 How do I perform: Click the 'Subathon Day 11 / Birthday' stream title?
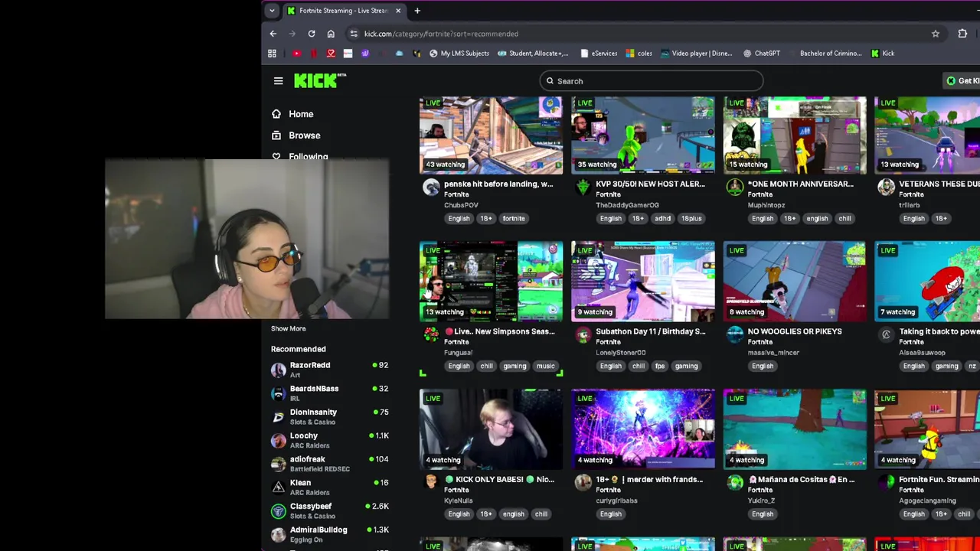click(x=651, y=331)
